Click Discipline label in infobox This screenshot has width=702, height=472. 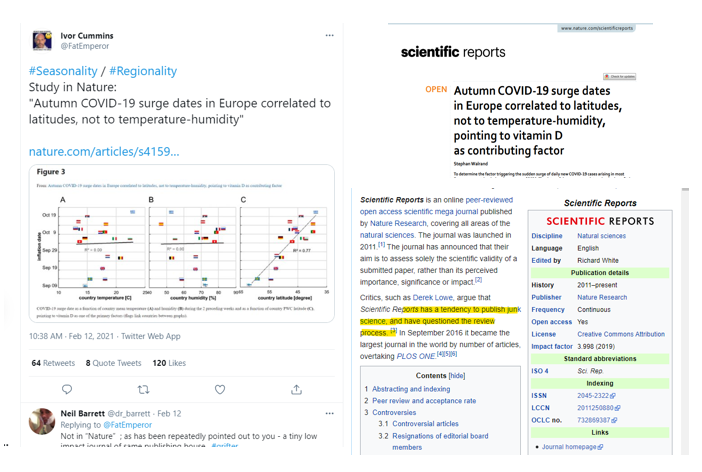click(x=547, y=236)
